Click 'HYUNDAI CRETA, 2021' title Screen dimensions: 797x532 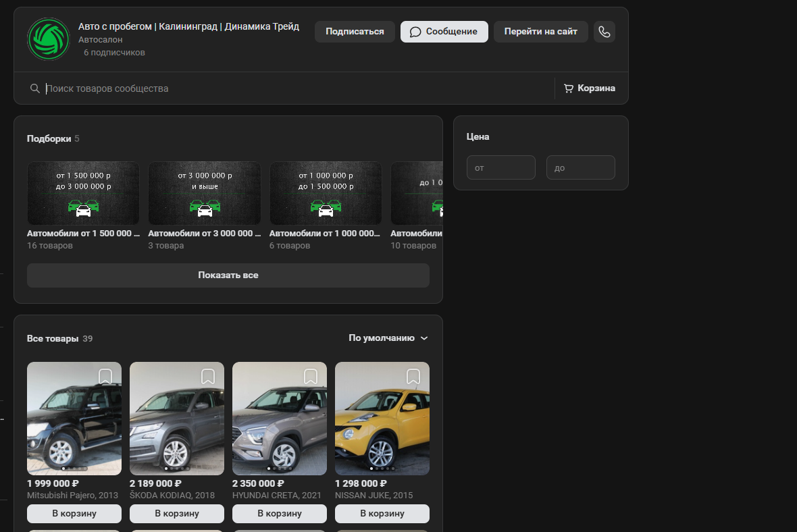[277, 495]
